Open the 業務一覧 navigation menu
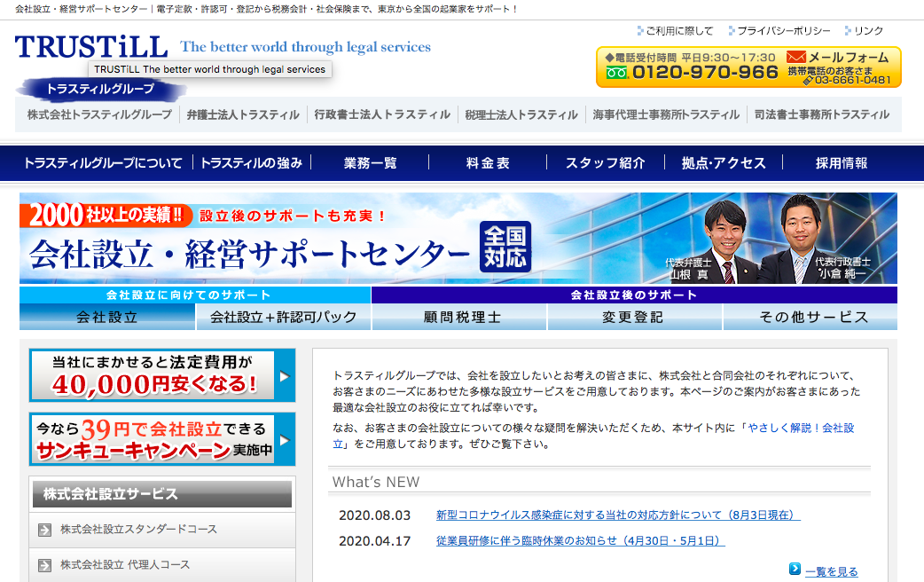Viewport: 924px width, 582px height. (x=371, y=163)
